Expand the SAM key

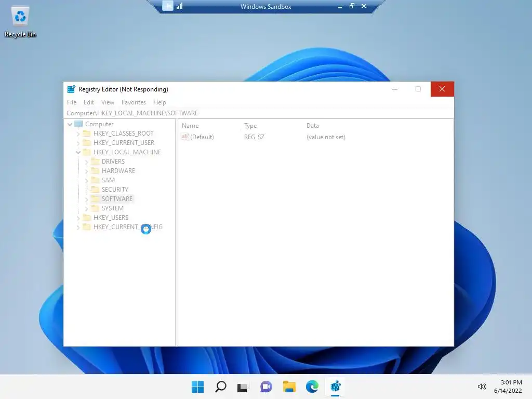coord(87,180)
